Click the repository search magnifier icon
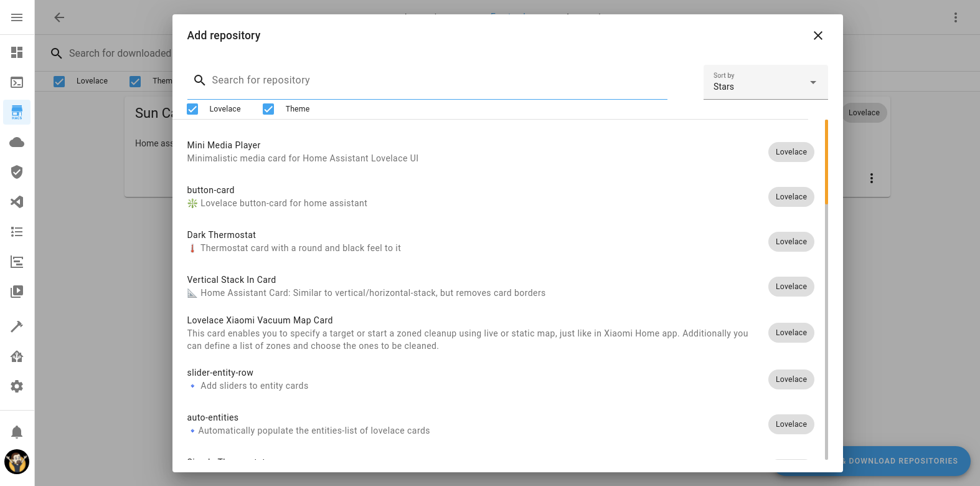Viewport: 980px width, 486px height. click(x=200, y=80)
